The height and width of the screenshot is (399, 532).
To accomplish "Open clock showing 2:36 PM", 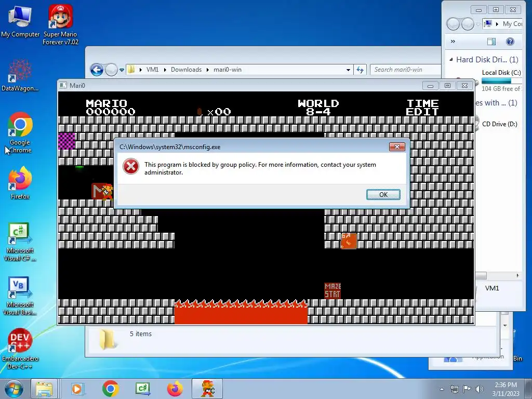I will (506, 389).
